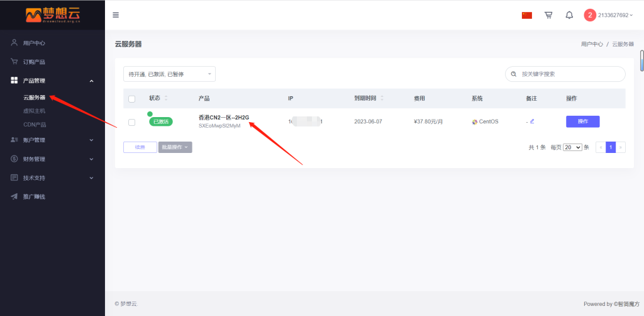Open the shopping cart icon
The image size is (644, 316).
click(548, 15)
